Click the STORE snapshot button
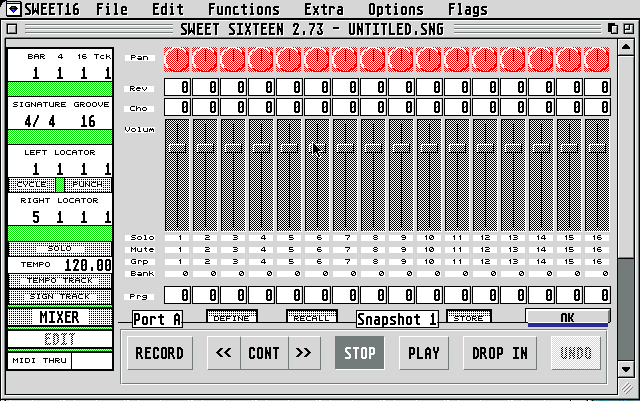The width and height of the screenshot is (640, 401). click(466, 318)
